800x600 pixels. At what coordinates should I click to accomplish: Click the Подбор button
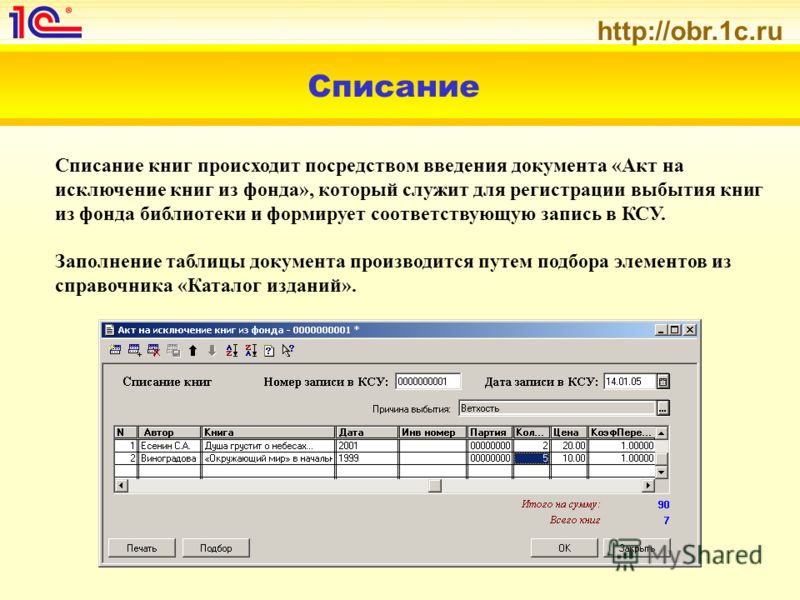tap(216, 548)
